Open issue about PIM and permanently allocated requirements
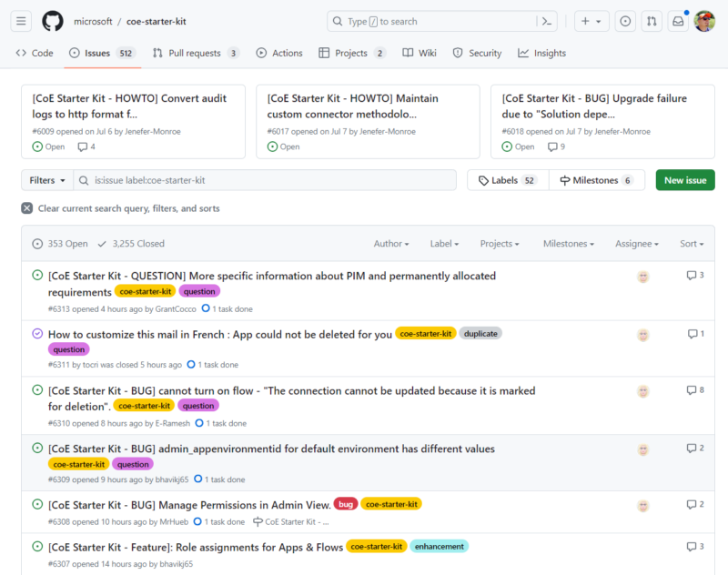Image resolution: width=728 pixels, height=575 pixels. [x=271, y=284]
